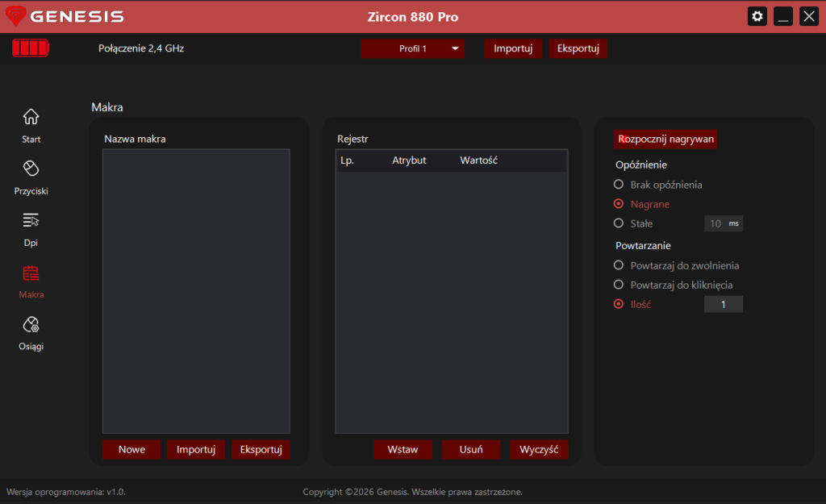The height and width of the screenshot is (504, 826).
Task: Import macro via Importuj under macro list
Action: click(196, 449)
